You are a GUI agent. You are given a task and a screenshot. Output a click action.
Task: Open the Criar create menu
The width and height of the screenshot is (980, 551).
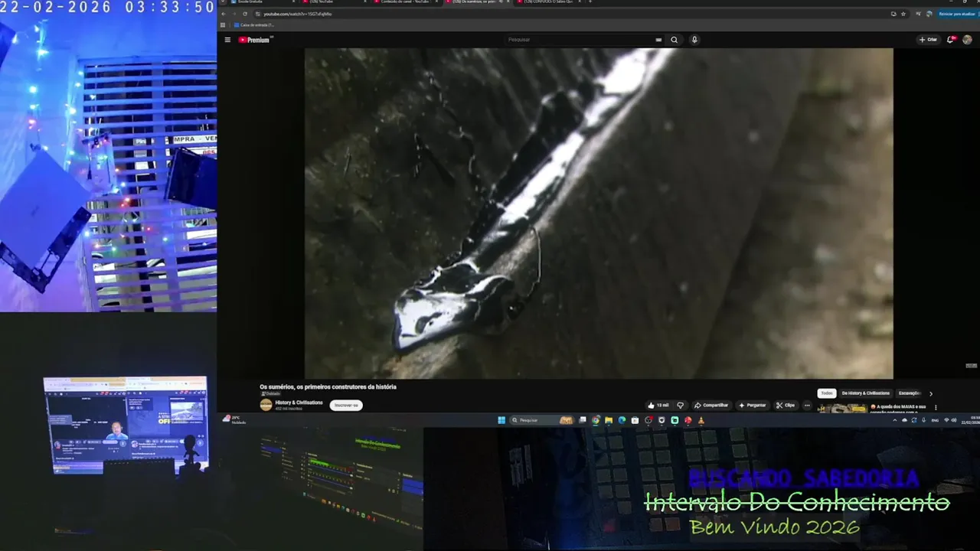[x=928, y=40]
